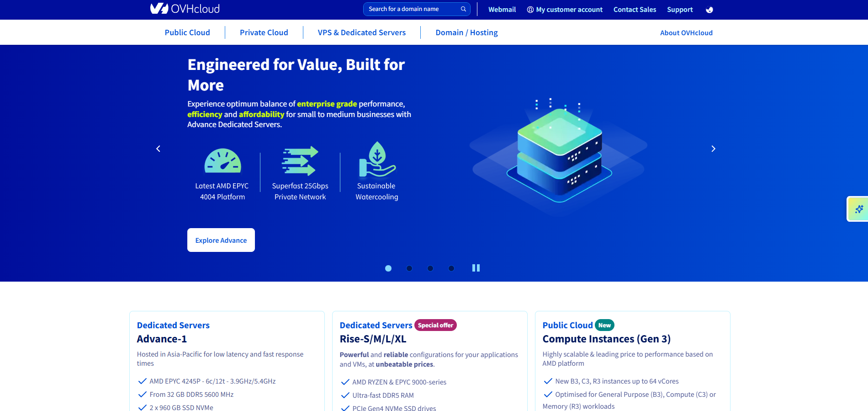Click Compute Instances (Gen 3) title

[x=607, y=339]
